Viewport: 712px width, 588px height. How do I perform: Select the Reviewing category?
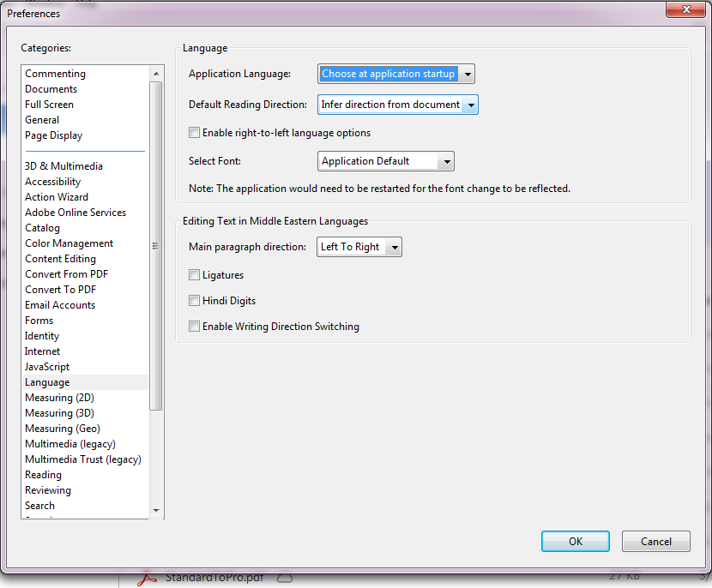click(47, 489)
